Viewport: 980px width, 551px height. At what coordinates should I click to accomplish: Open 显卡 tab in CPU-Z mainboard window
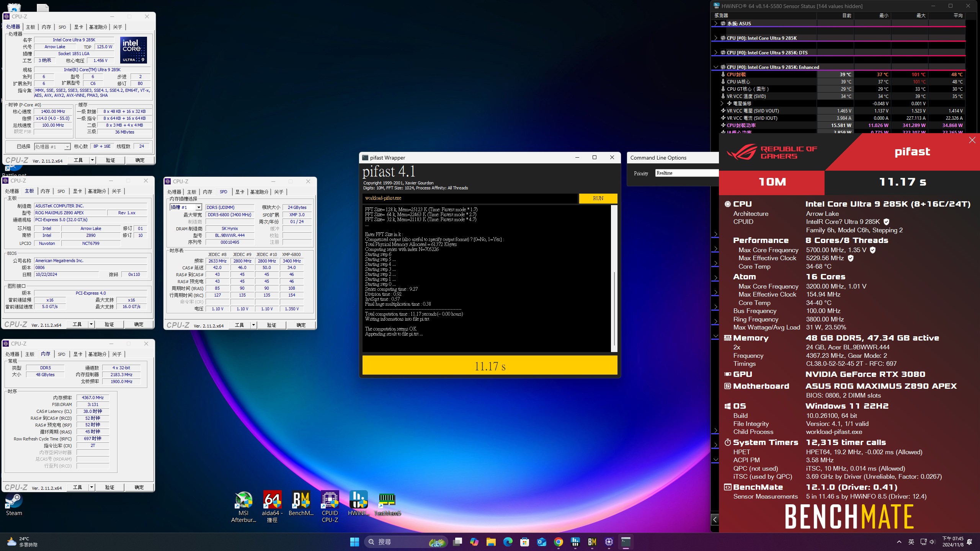77,191
